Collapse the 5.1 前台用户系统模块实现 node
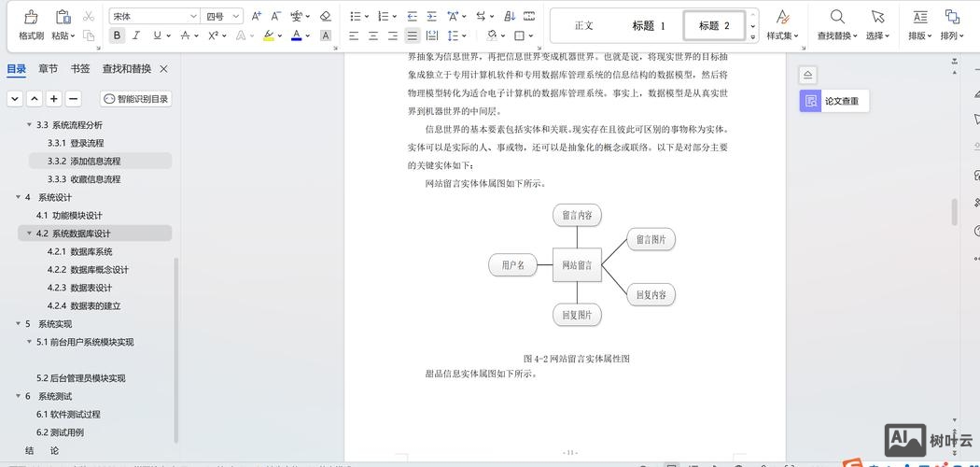 (29, 342)
